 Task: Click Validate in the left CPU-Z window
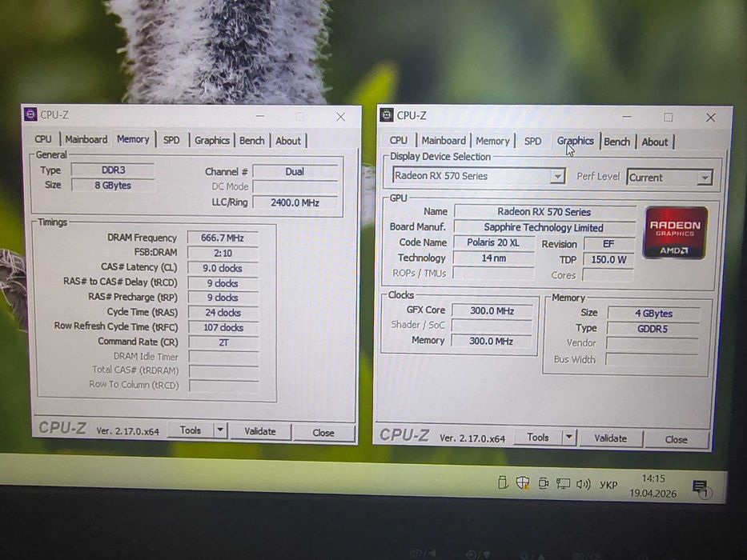tap(260, 431)
